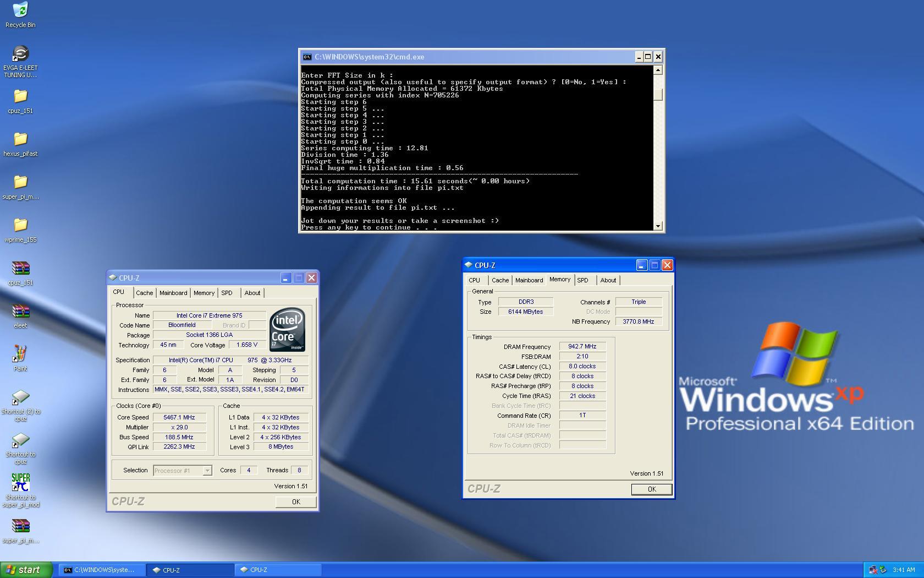Open Mainboard tab in left CPU-Z window
924x578 pixels.
point(173,293)
